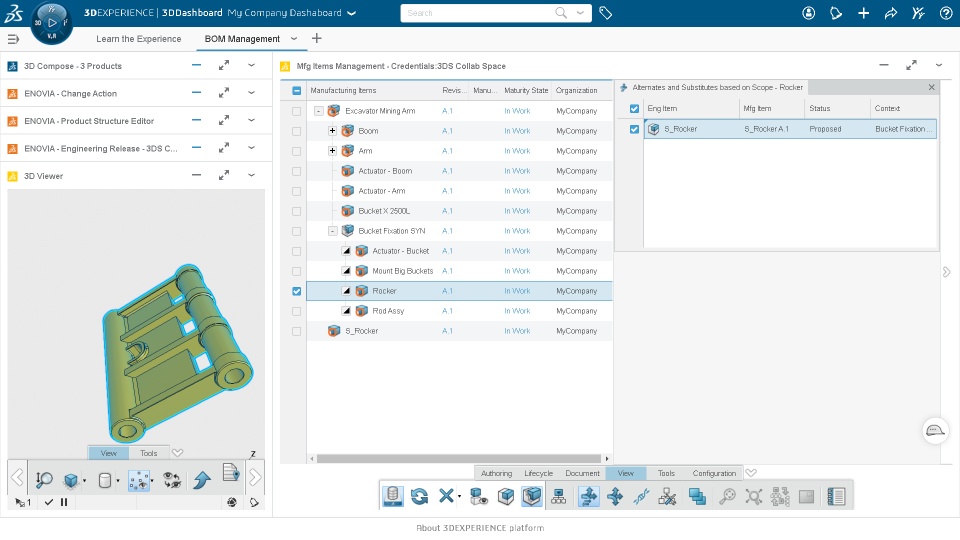Click the plus Add icon in top bar
Viewport: 960px width, 540px height.
coord(863,13)
